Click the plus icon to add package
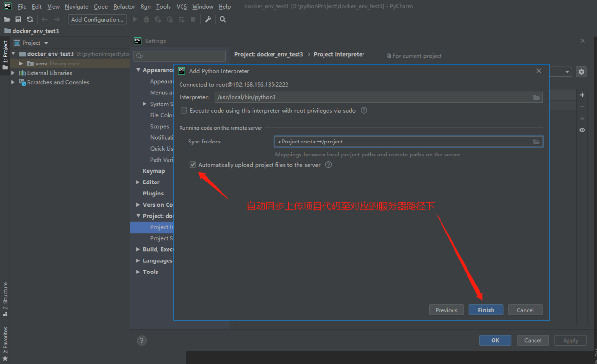This screenshot has width=597, height=364. 582,95
